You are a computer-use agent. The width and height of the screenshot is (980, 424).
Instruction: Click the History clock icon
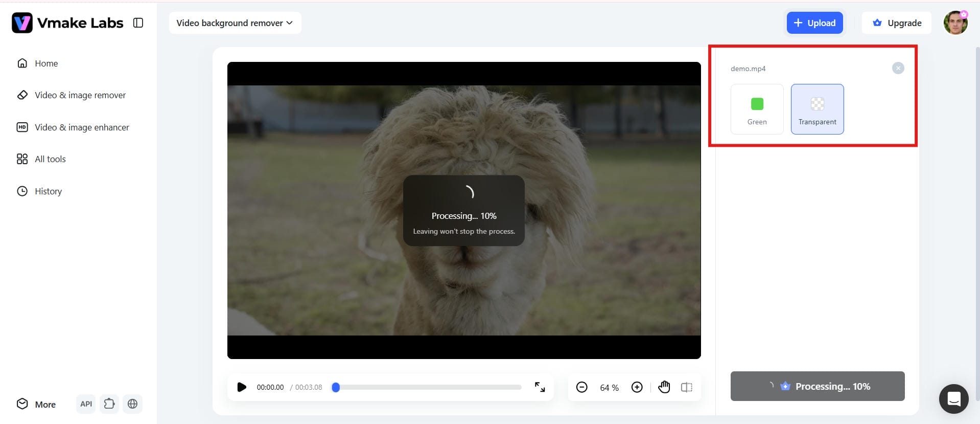[x=22, y=191]
